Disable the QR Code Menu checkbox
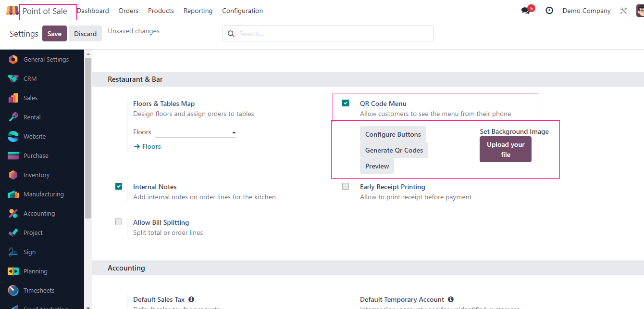 point(346,103)
